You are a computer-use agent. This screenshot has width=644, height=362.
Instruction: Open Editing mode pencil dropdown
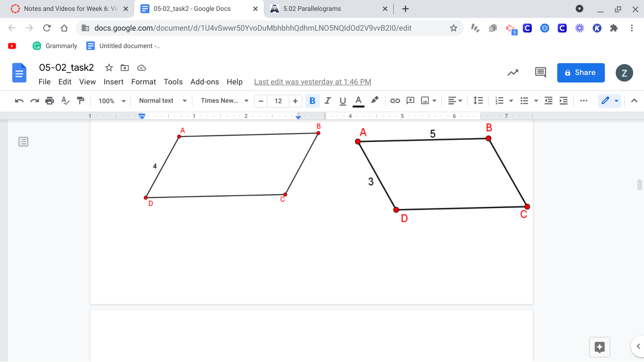point(610,100)
